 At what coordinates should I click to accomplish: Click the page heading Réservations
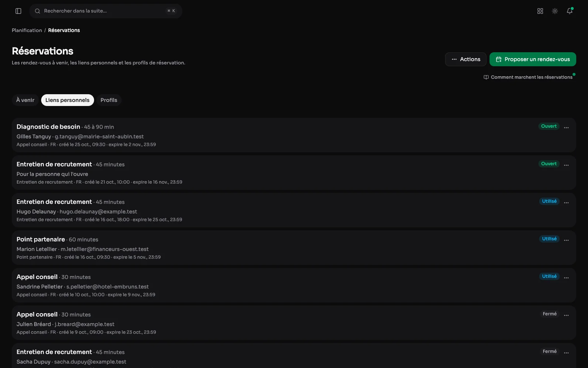43,51
